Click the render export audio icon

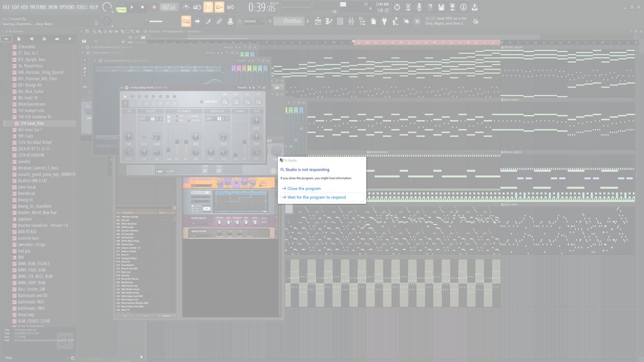pyautogui.click(x=452, y=7)
